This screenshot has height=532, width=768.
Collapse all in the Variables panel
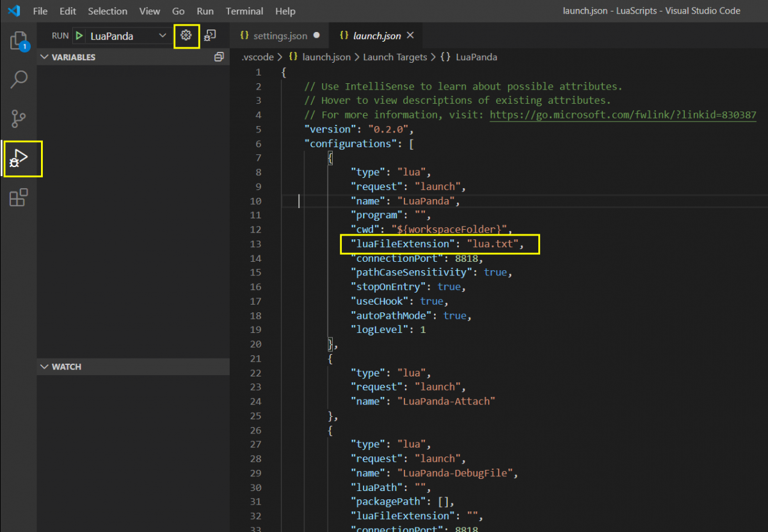coord(219,57)
